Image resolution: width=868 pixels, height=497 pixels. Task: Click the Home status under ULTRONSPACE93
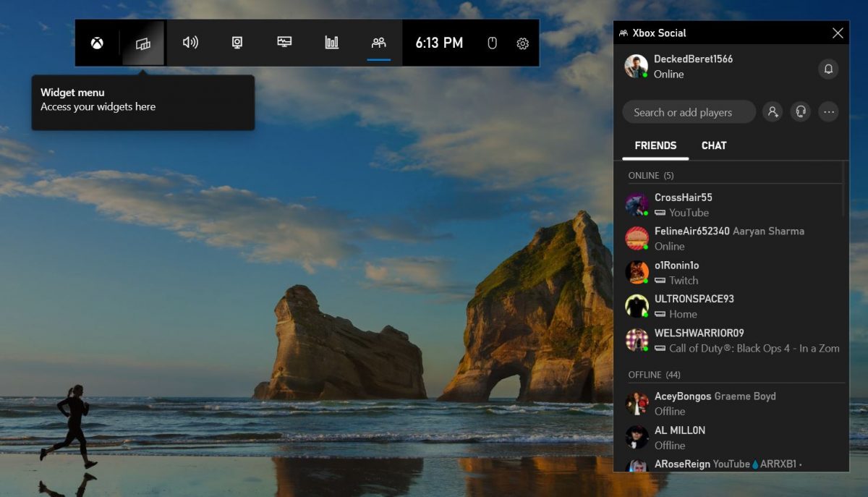pos(676,314)
